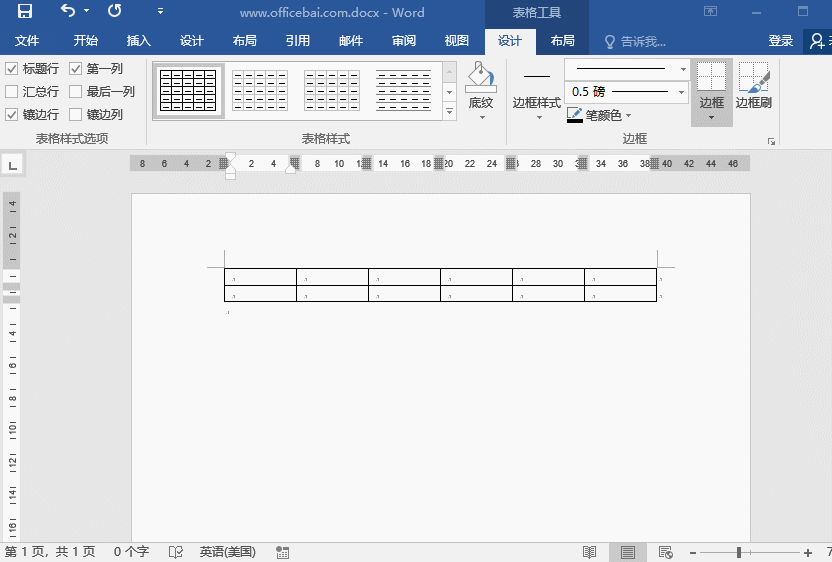Click the 第 1 页, 共 1 页 page indicator
Image resolution: width=832 pixels, height=562 pixels.
point(50,552)
